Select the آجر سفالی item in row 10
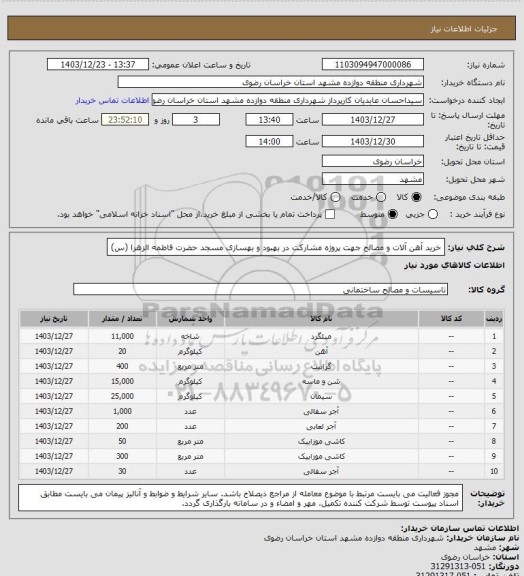 point(322,472)
